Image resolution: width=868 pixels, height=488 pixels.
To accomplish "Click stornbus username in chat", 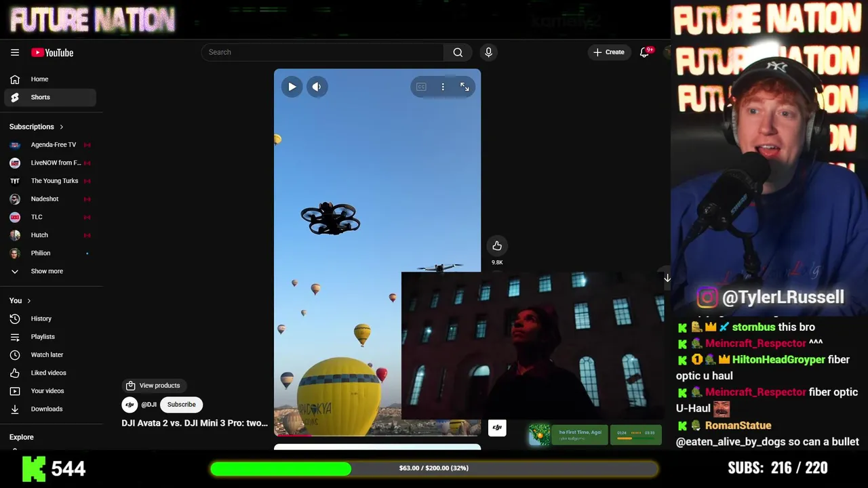I will click(753, 327).
